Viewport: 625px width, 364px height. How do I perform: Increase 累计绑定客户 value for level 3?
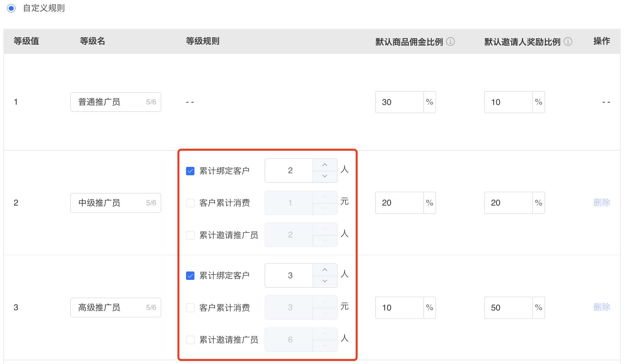pyautogui.click(x=325, y=270)
